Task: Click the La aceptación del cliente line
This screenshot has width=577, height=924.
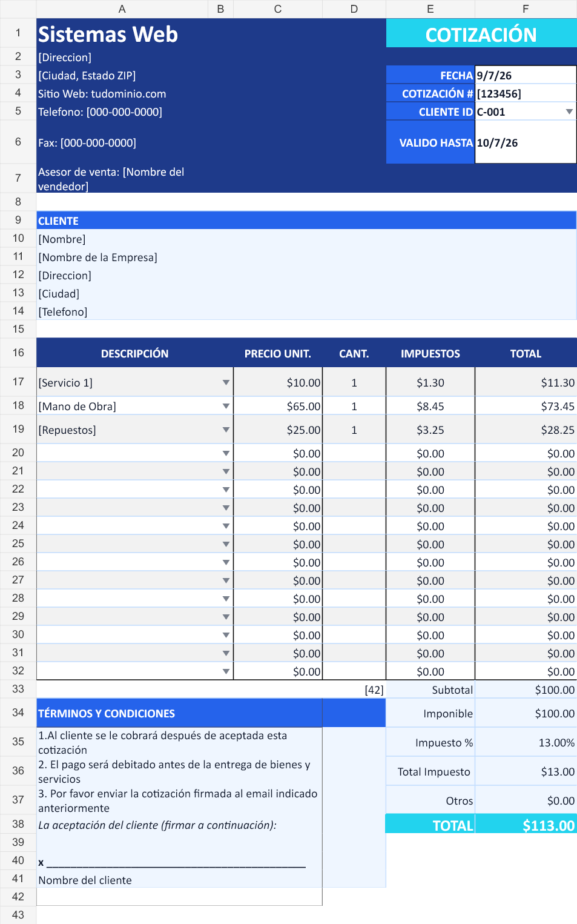Action: 179,825
